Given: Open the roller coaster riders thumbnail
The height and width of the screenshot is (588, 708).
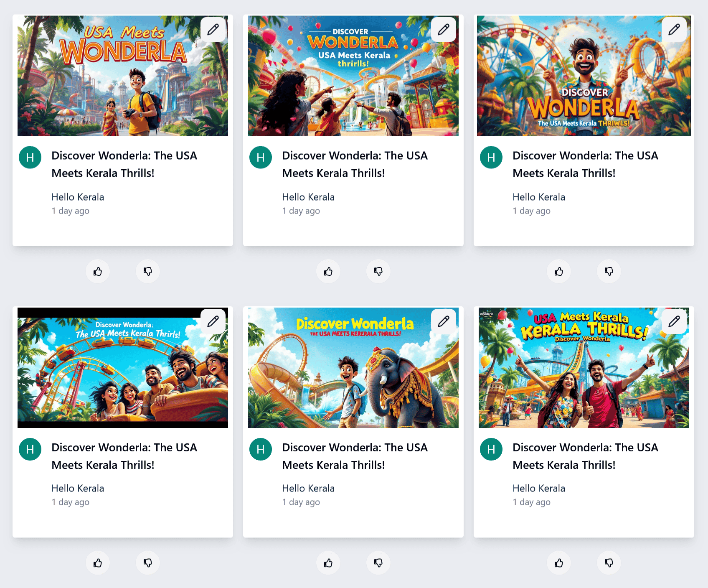Looking at the screenshot, I should click(x=123, y=368).
